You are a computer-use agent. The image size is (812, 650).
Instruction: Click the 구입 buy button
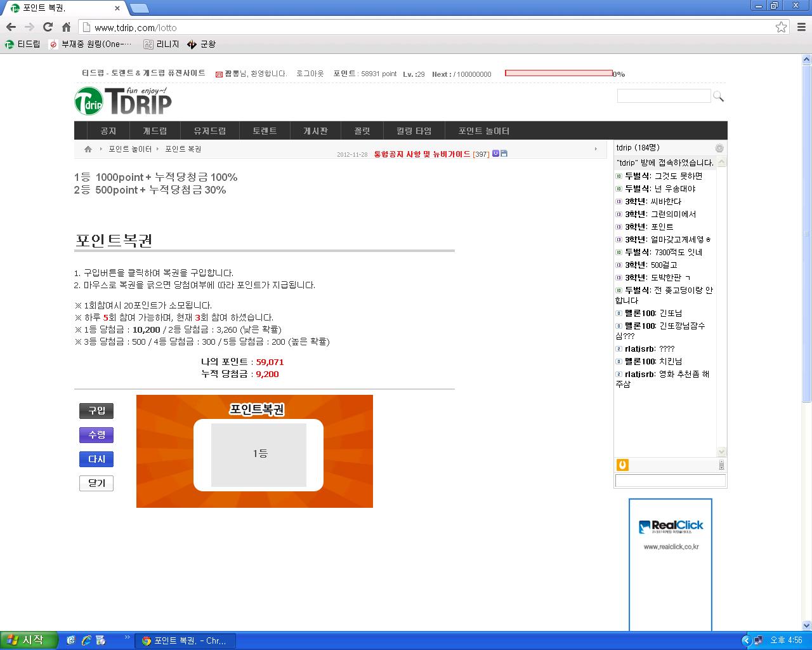[96, 411]
